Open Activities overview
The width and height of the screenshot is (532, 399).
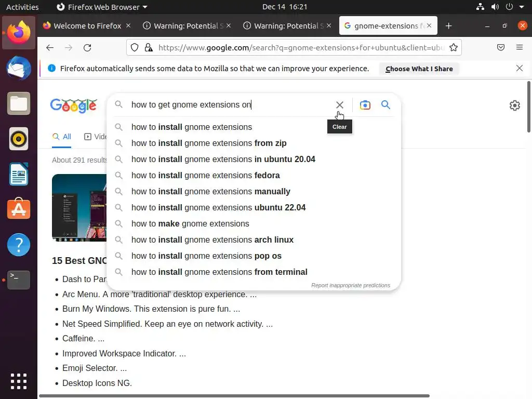click(22, 7)
